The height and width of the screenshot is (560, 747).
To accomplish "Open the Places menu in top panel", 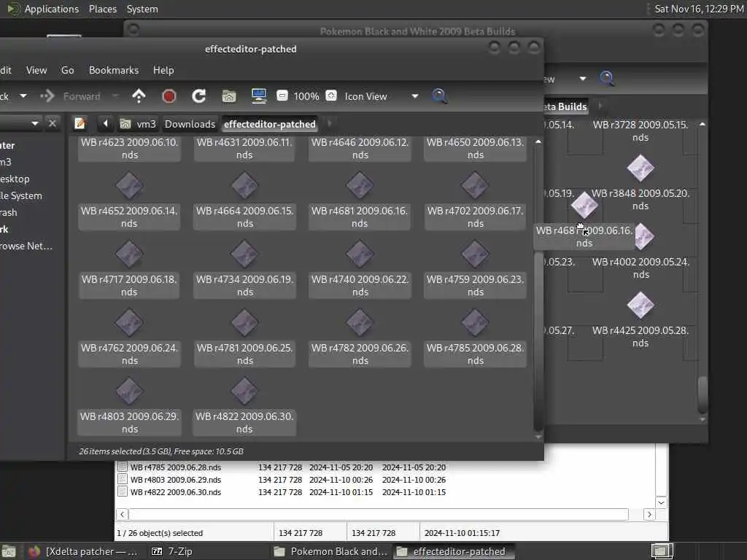I will click(x=102, y=9).
